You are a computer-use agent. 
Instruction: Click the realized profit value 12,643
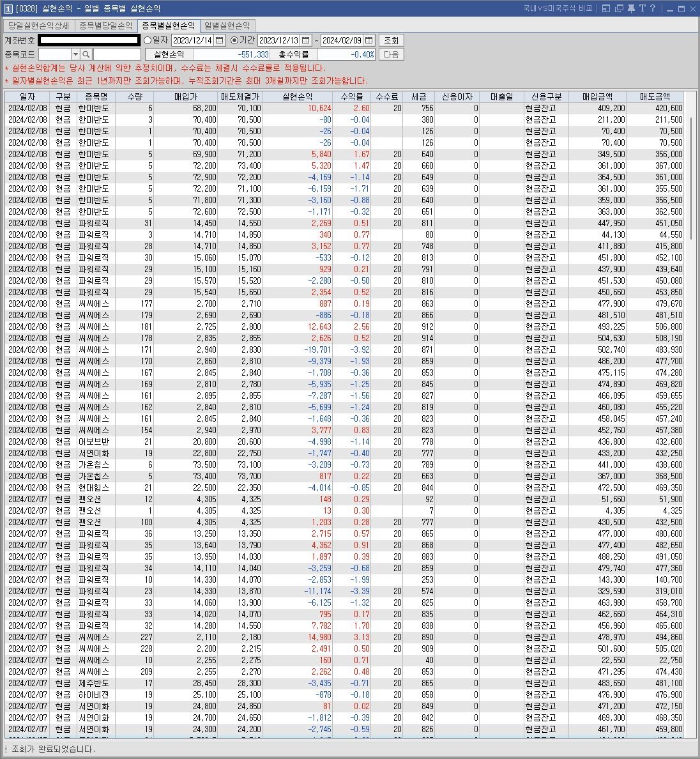[x=319, y=326]
